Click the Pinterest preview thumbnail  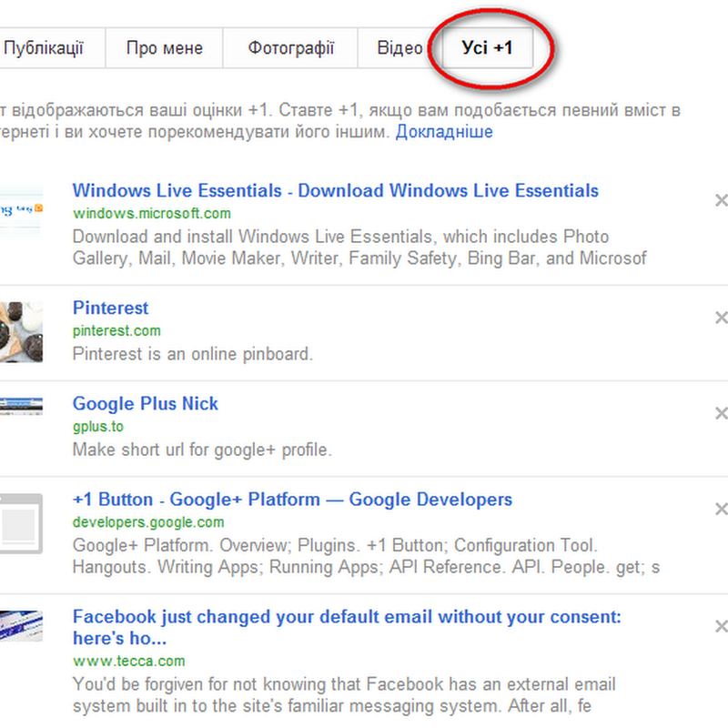tap(21, 332)
